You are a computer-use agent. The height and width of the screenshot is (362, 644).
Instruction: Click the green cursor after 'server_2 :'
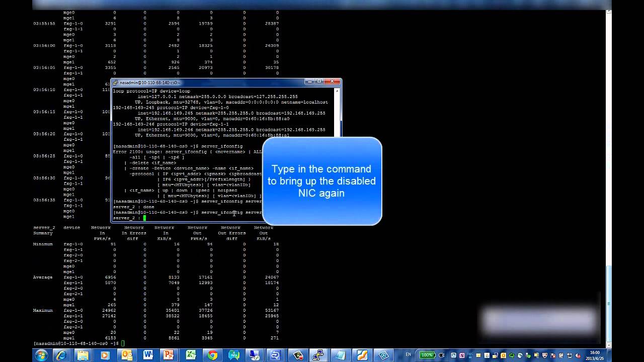[x=144, y=218]
